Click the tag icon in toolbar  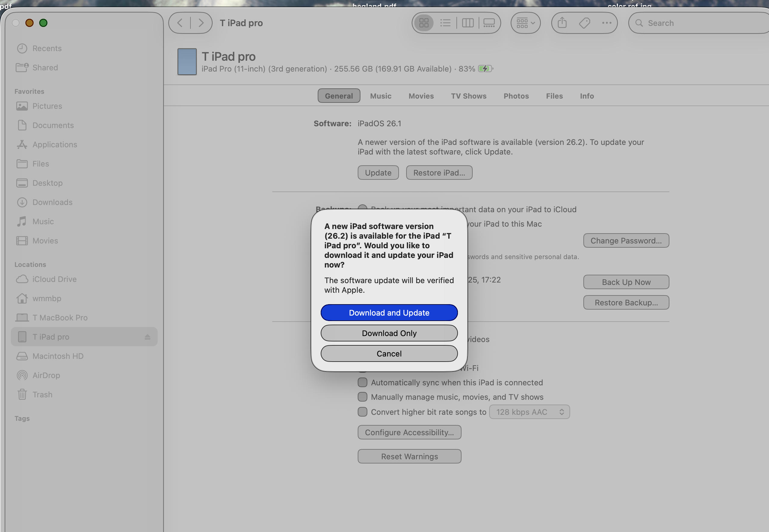585,23
